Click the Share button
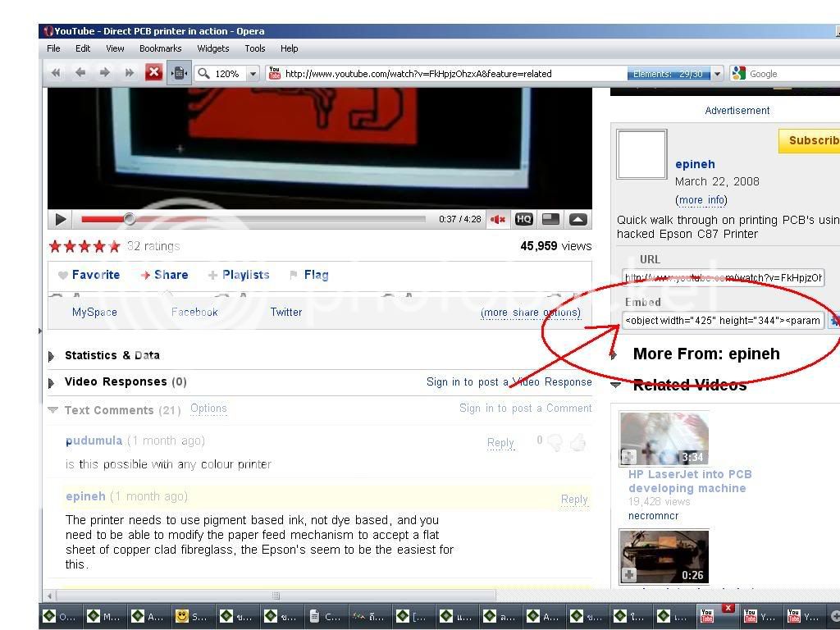840x630 pixels. 164,275
